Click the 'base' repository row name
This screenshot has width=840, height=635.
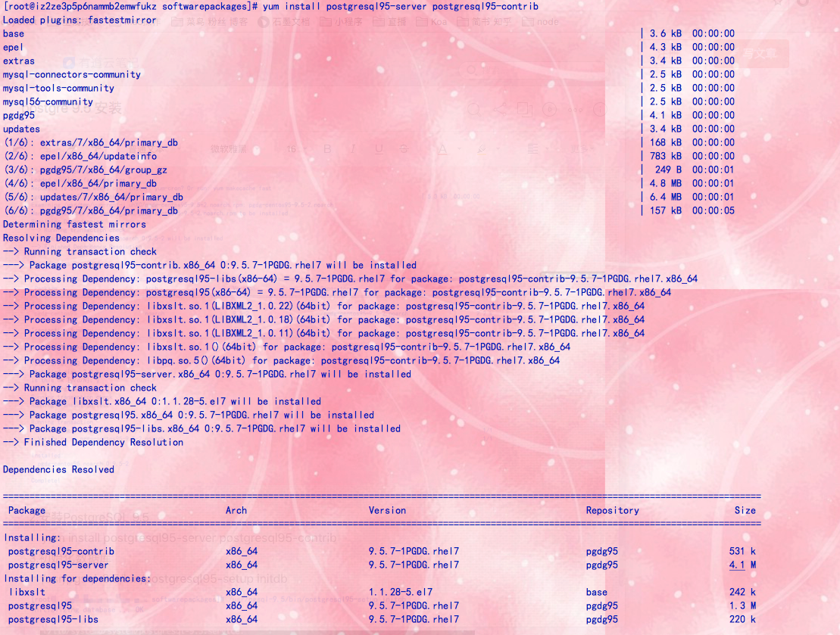click(14, 34)
